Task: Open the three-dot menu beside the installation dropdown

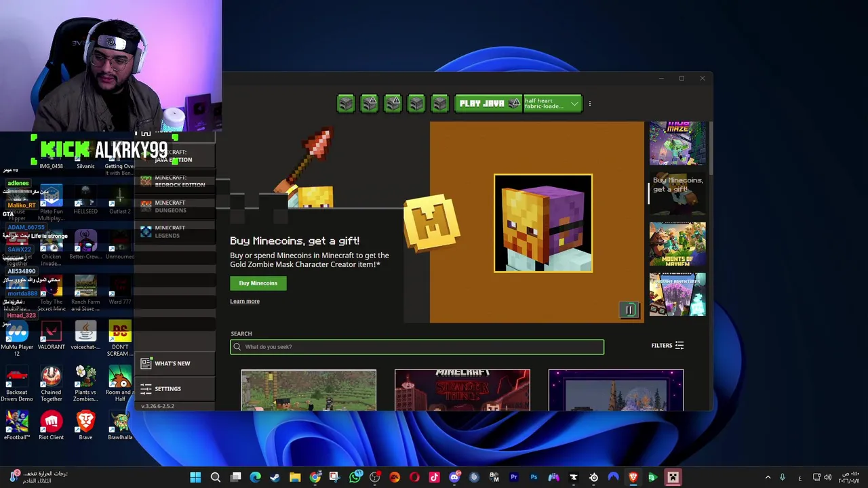Action: pyautogui.click(x=590, y=104)
